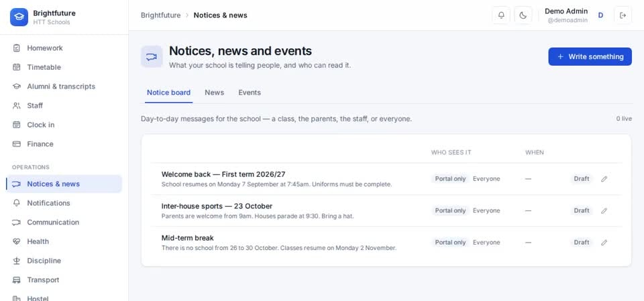The width and height of the screenshot is (644, 301).
Task: Click Draft badge on Mid-term break row
Action: tap(582, 242)
